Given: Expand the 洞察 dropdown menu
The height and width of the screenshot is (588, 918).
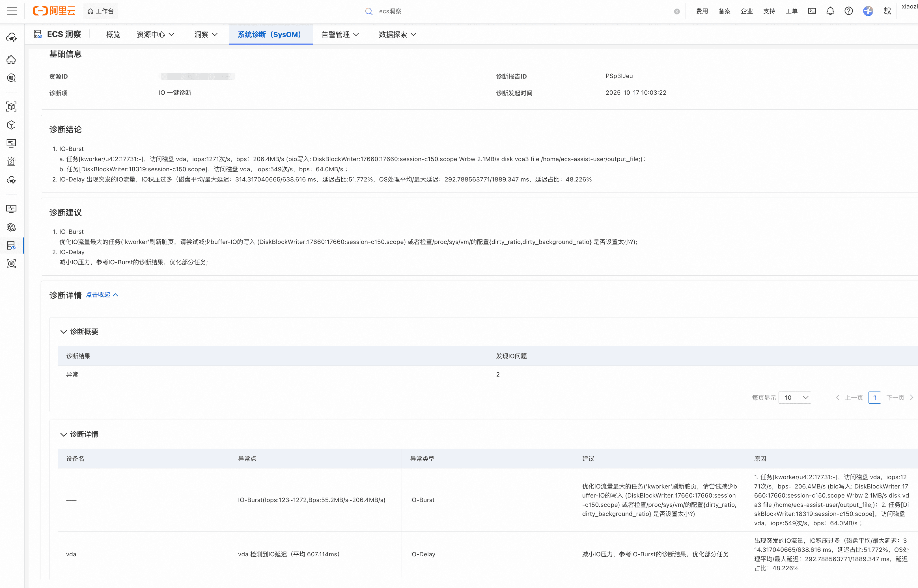Looking at the screenshot, I should 206,34.
